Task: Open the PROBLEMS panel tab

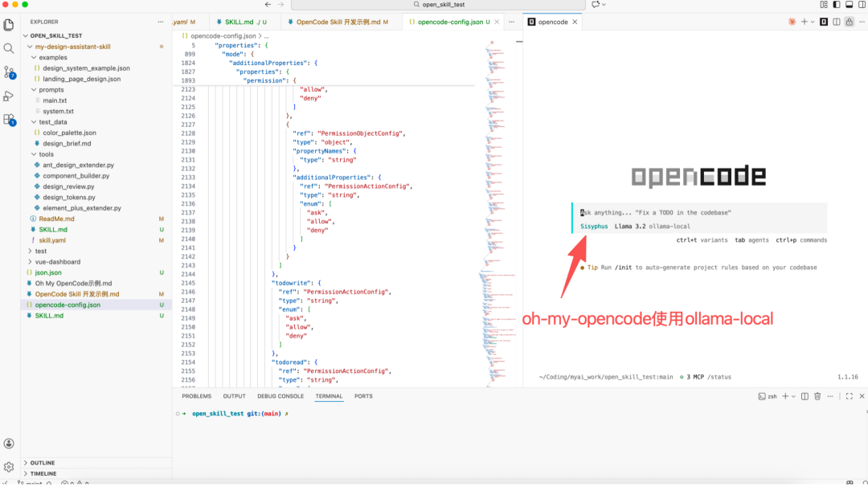Action: click(197, 395)
